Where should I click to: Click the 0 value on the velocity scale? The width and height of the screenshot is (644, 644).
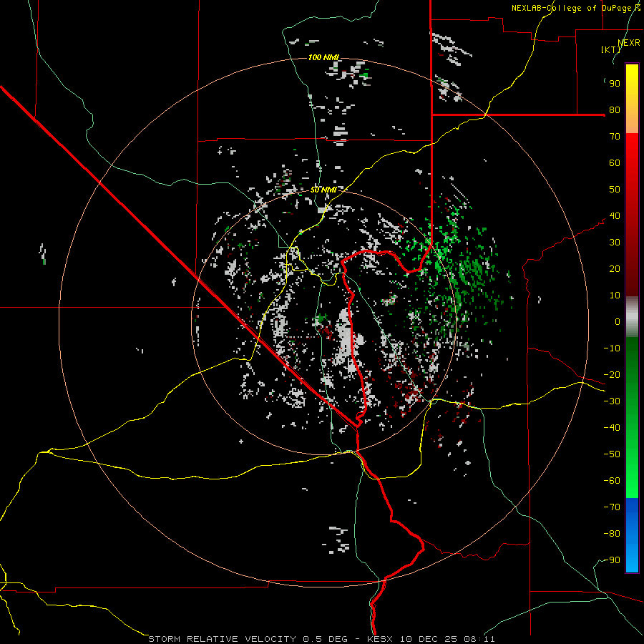click(x=618, y=322)
